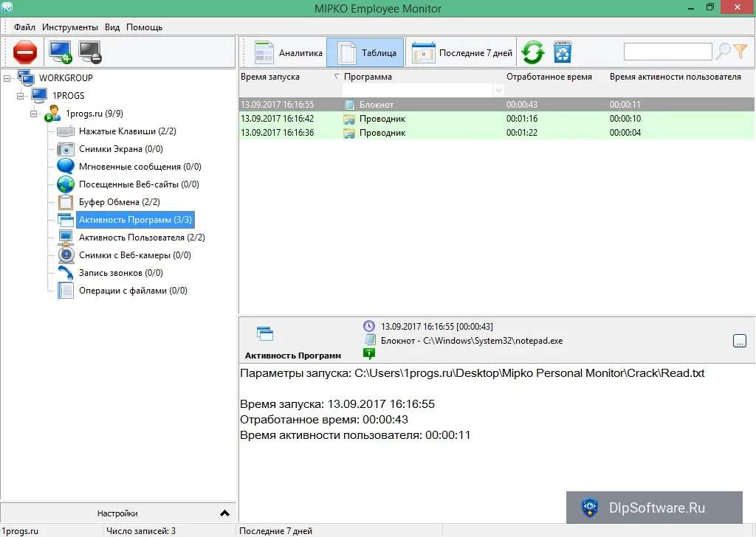The width and height of the screenshot is (756, 537).
Task: Click the add computer icon
Action: click(61, 52)
